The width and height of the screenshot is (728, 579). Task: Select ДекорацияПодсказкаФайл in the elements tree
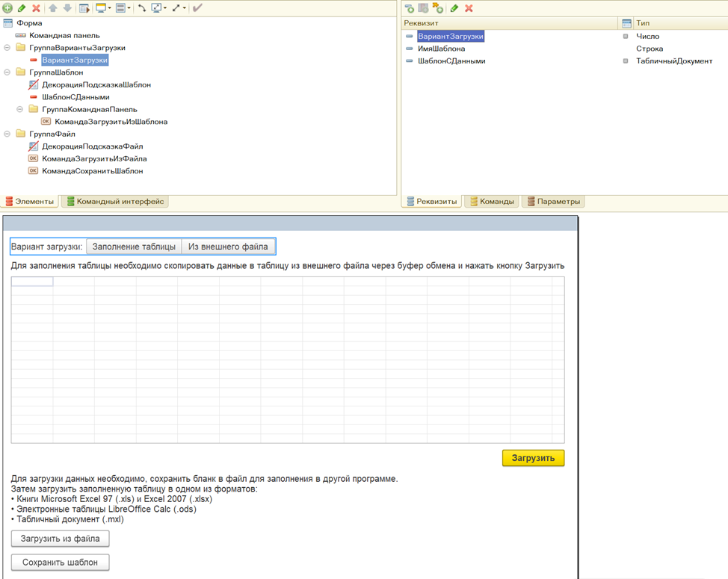[x=93, y=146]
